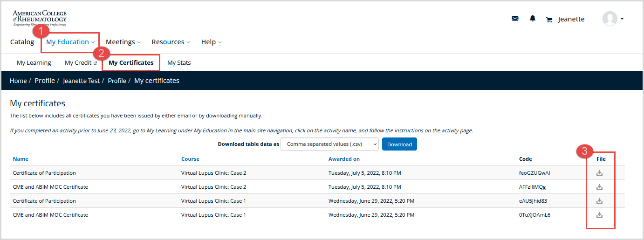
Task: Open the My Credit external link
Action: point(81,63)
